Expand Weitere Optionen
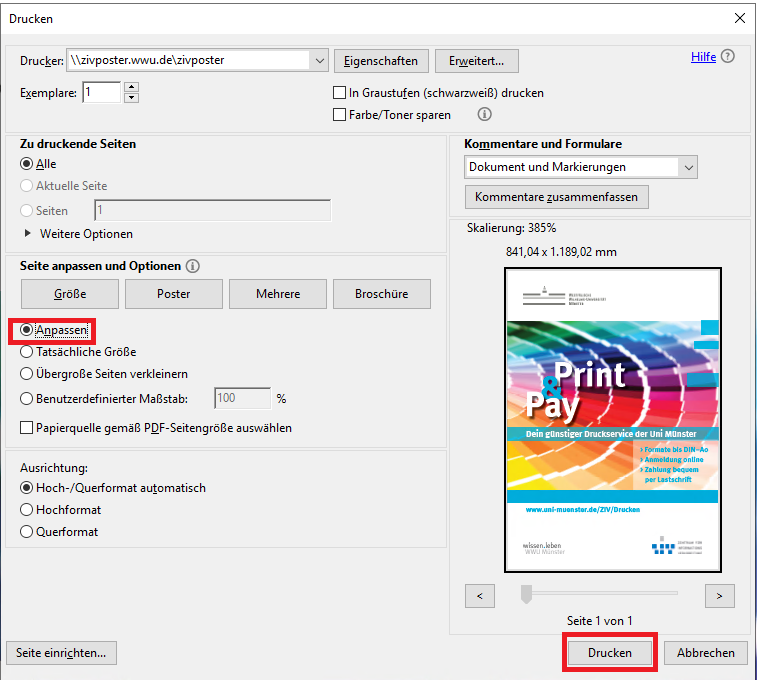Screen dimensions: 757x680 (x=28, y=234)
